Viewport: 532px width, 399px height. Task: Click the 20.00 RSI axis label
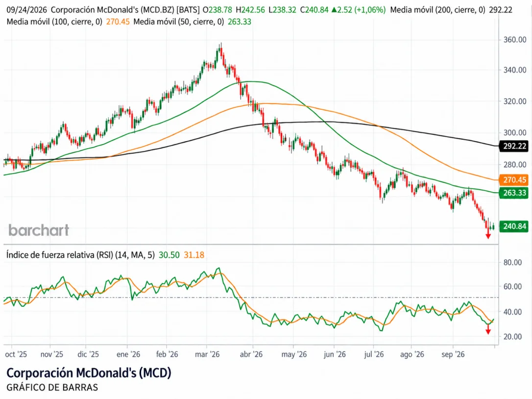pyautogui.click(x=512, y=337)
